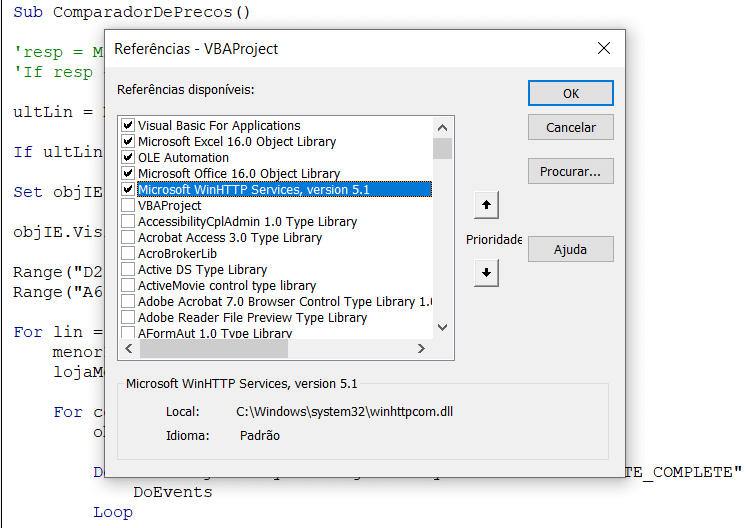
Task: Select Active DS Type Library entry
Action: [202, 270]
